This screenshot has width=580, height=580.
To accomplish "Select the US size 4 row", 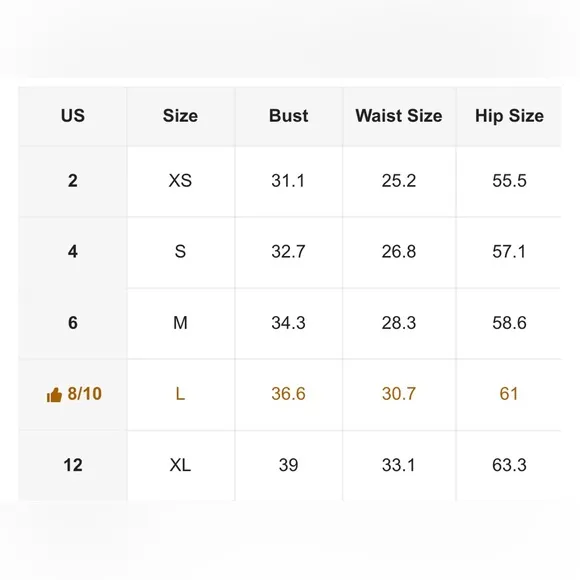I will (x=290, y=252).
